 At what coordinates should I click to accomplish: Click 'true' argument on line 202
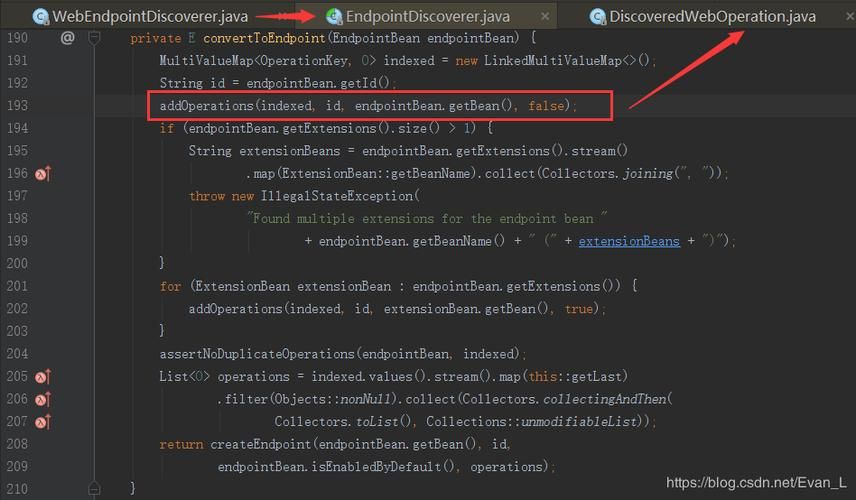[579, 309]
